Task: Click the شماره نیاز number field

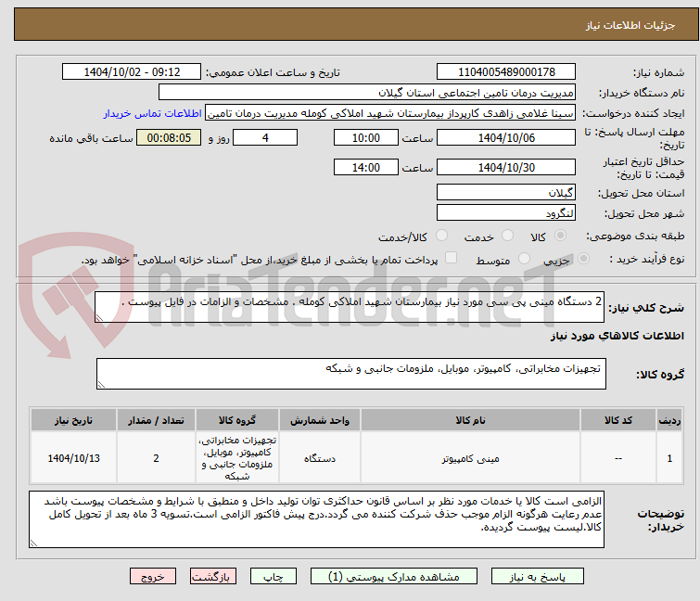Action: 506,72
